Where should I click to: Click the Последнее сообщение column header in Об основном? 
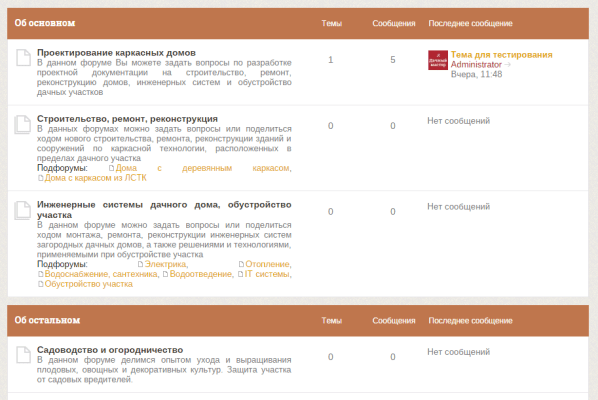pyautogui.click(x=471, y=23)
